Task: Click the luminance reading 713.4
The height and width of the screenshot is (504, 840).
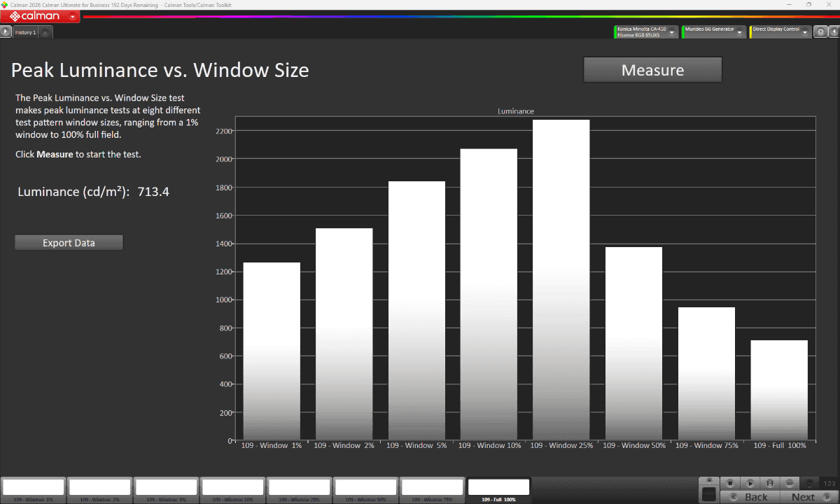Action: click(x=153, y=192)
